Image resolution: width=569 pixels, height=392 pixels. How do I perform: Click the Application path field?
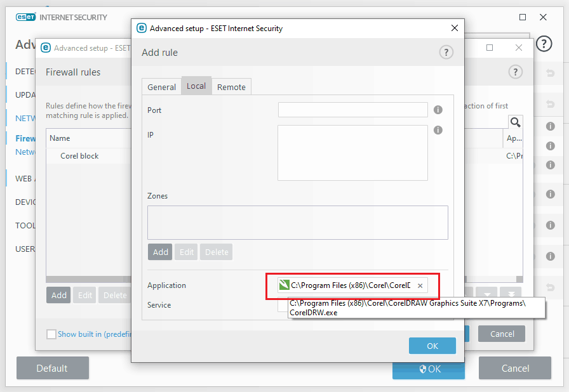pyautogui.click(x=352, y=285)
